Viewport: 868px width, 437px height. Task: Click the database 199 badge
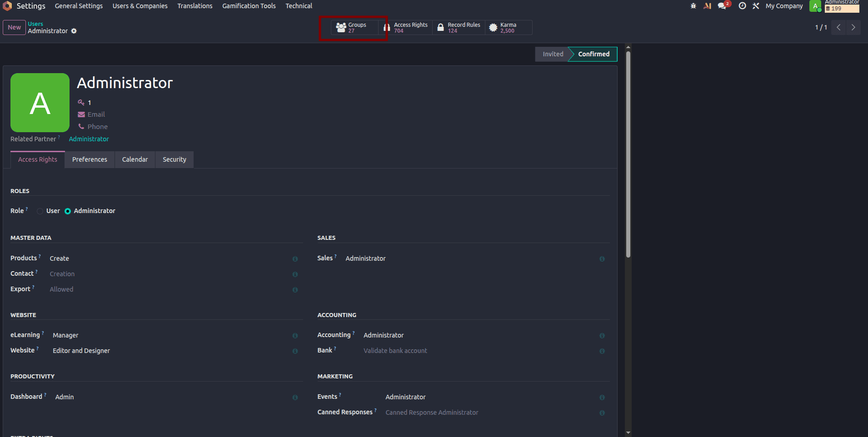(842, 9)
